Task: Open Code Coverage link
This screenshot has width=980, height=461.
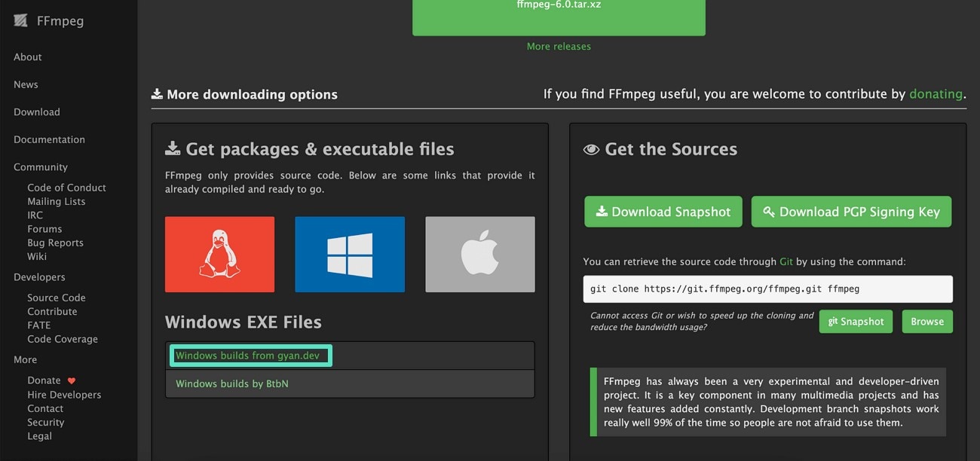Action: click(x=63, y=339)
